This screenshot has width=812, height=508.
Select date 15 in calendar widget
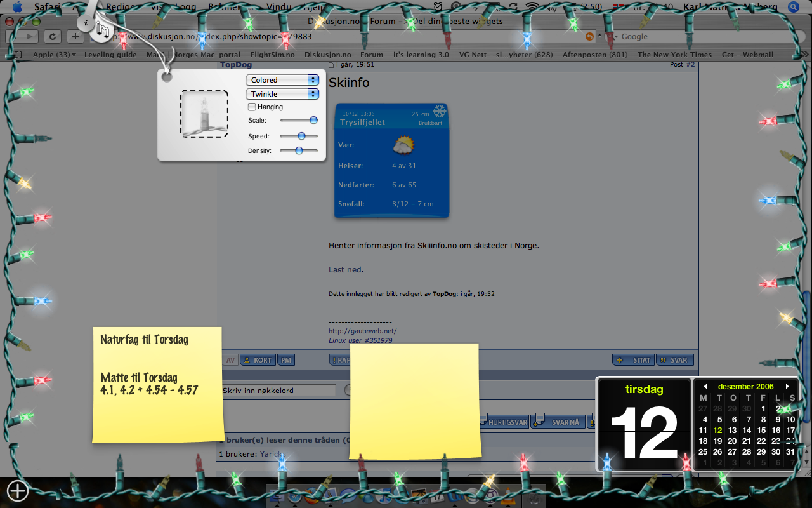[x=761, y=431]
